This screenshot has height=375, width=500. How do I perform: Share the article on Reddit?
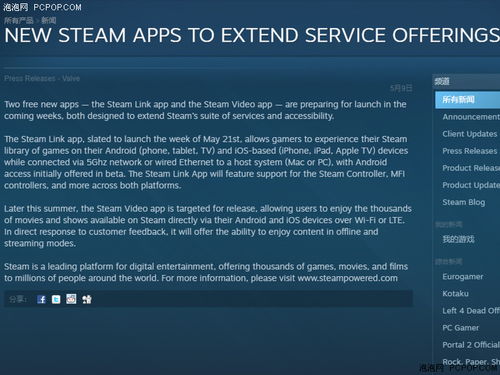click(71, 299)
